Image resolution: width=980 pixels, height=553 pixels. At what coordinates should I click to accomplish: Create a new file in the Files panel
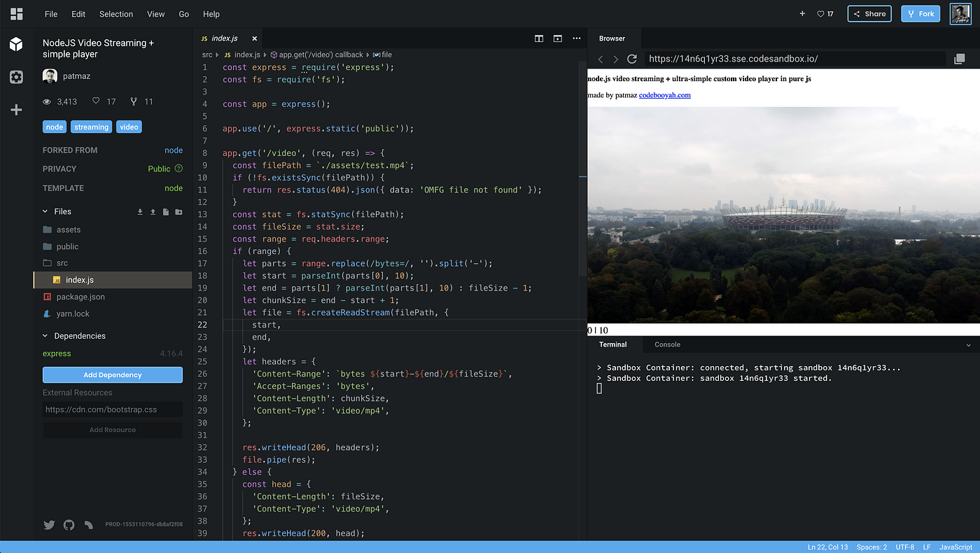click(165, 211)
